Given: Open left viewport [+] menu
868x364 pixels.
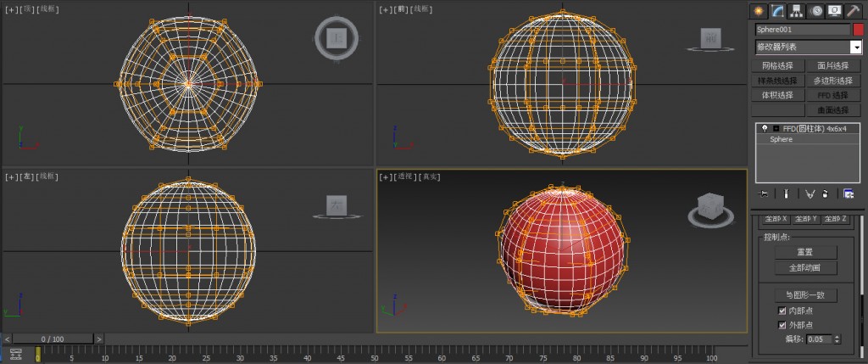Looking at the screenshot, I should [x=11, y=176].
